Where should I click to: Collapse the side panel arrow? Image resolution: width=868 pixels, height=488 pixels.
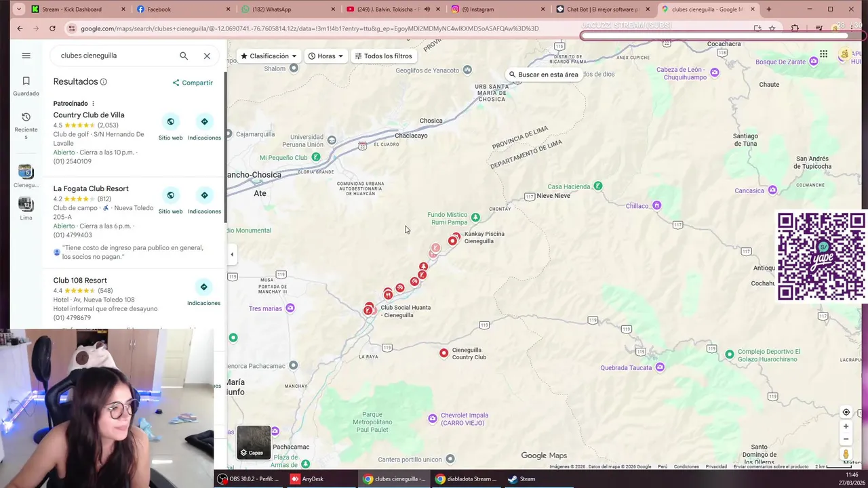pos(232,255)
